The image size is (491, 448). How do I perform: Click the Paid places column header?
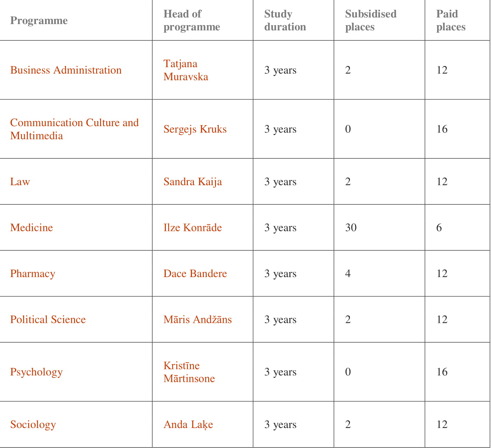(451, 20)
